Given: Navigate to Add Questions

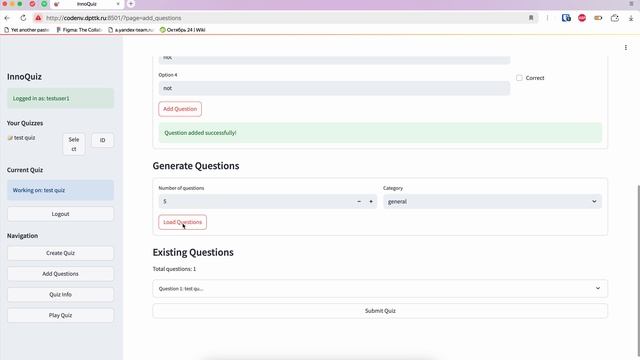Looking at the screenshot, I should pyautogui.click(x=60, y=274).
